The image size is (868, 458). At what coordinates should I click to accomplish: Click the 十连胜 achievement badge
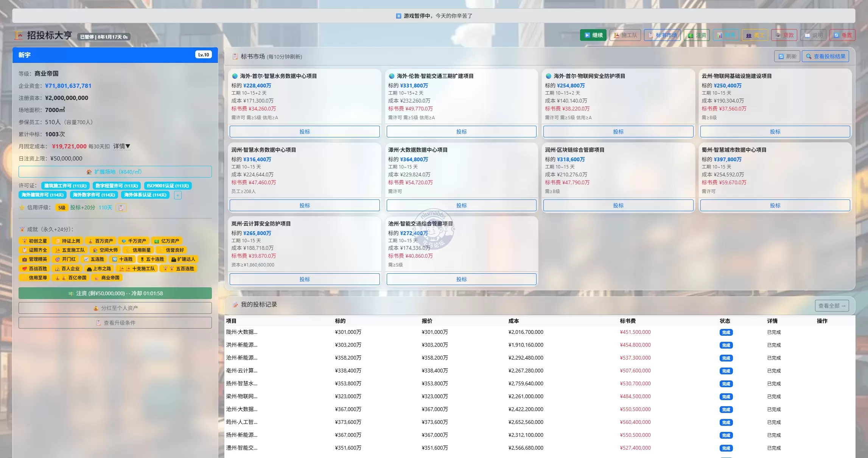click(x=123, y=259)
